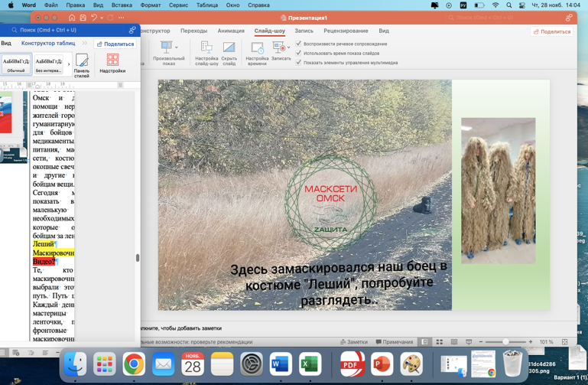Click Поделиться button in Word window
The width and height of the screenshot is (588, 385).
pos(115,44)
